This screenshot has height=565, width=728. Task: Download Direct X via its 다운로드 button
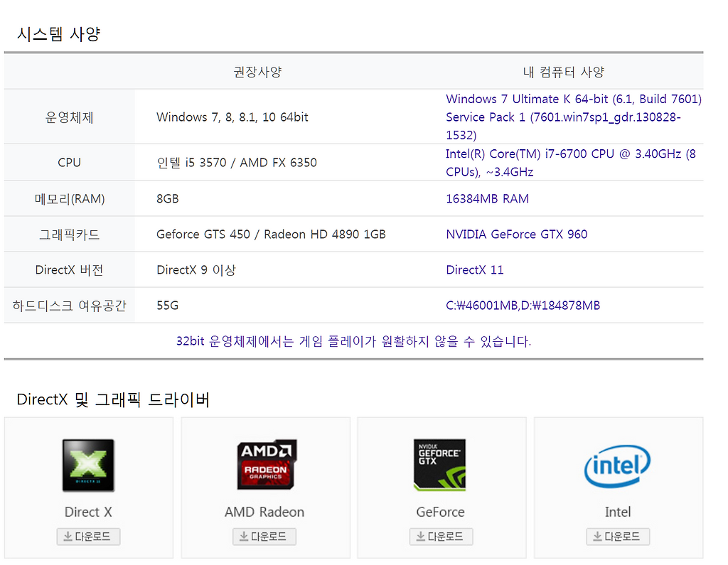coord(88,537)
